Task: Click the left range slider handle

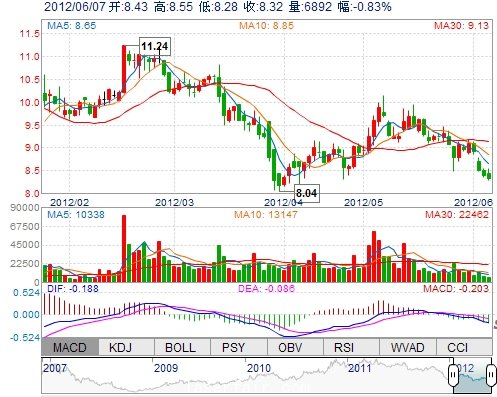Action: click(453, 375)
